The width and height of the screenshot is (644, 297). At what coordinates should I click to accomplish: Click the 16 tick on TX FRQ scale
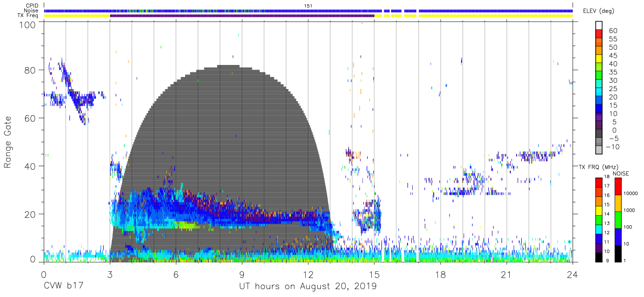point(607,195)
